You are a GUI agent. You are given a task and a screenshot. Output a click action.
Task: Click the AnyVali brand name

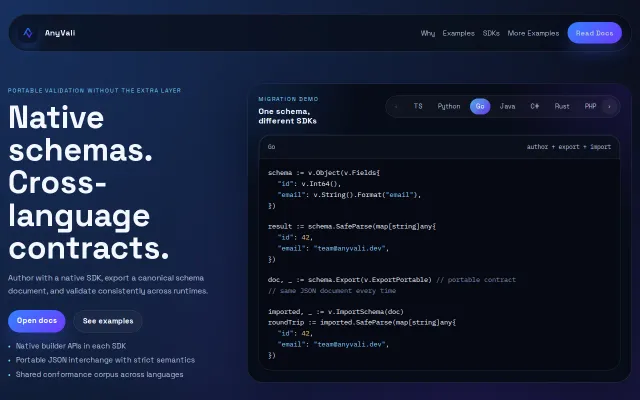click(x=60, y=33)
